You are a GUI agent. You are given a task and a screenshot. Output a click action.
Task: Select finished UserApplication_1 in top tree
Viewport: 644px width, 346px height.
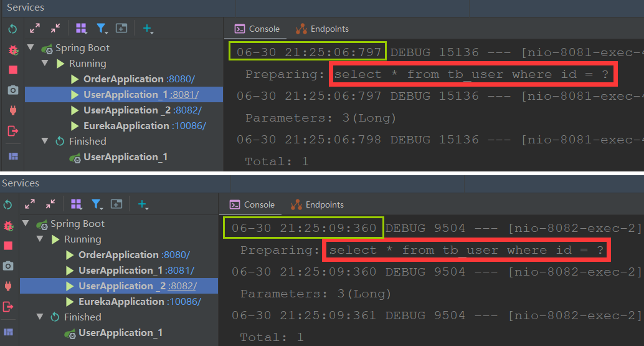(125, 157)
